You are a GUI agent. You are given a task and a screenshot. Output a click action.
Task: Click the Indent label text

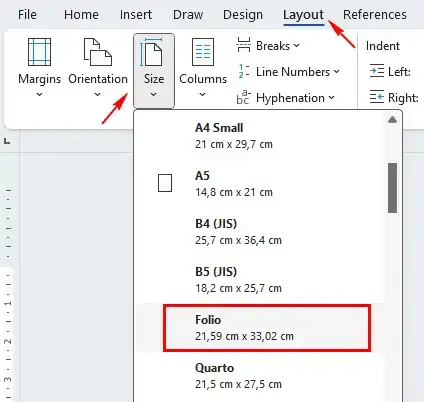383,46
